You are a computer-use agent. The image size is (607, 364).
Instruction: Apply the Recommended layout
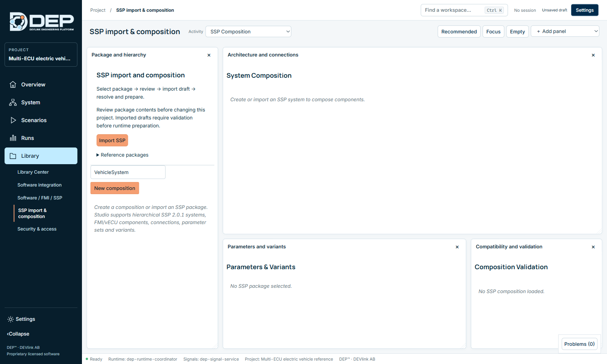click(459, 31)
